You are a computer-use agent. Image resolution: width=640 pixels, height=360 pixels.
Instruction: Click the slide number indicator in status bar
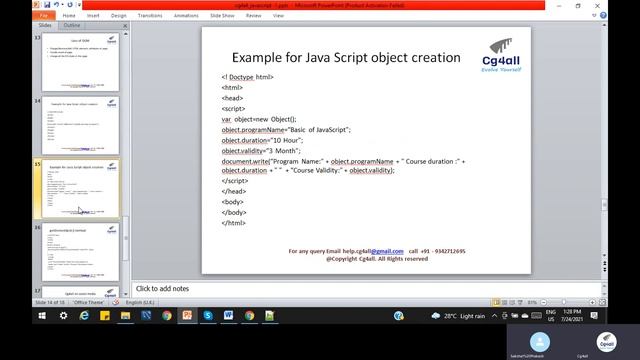[50, 302]
